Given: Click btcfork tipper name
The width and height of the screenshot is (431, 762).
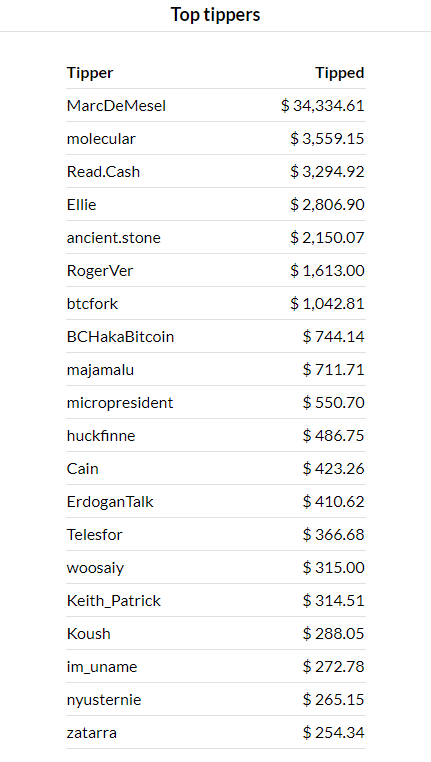Looking at the screenshot, I should (x=92, y=304).
